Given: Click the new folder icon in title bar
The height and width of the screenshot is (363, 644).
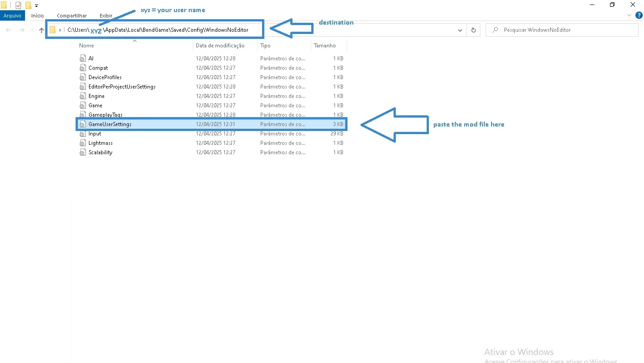Looking at the screenshot, I should [28, 5].
